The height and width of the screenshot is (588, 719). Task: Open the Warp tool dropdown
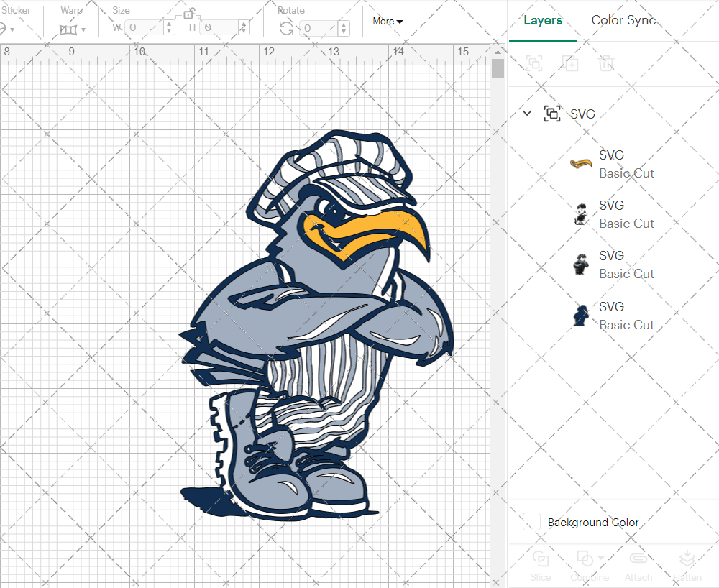[x=83, y=29]
